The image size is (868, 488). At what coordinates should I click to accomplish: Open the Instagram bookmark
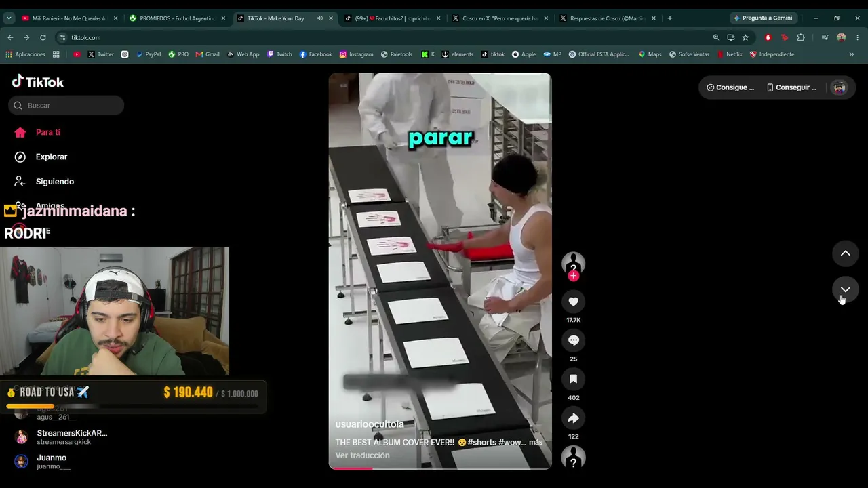point(356,54)
